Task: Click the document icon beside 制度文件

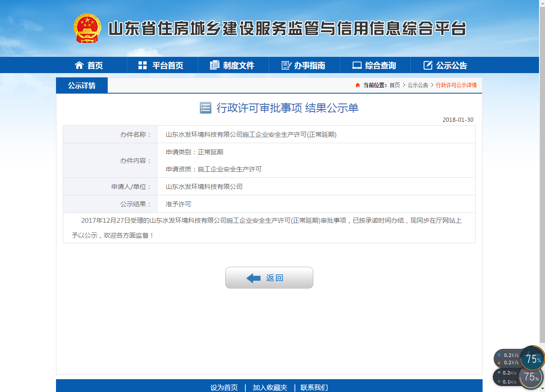Action: 215,65
